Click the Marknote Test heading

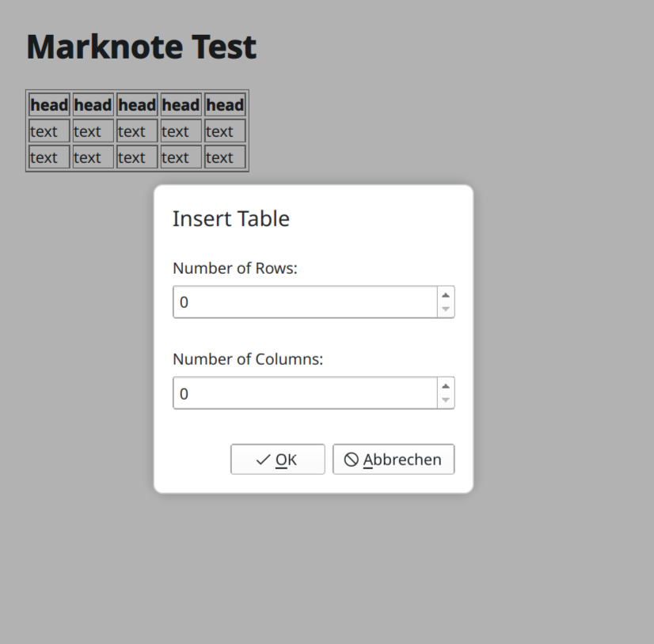pyautogui.click(x=141, y=47)
